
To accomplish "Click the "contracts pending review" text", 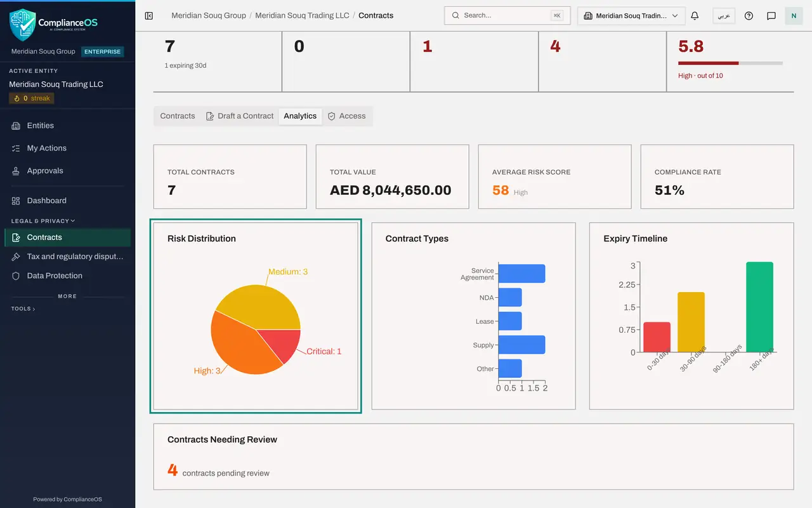I will click(226, 473).
